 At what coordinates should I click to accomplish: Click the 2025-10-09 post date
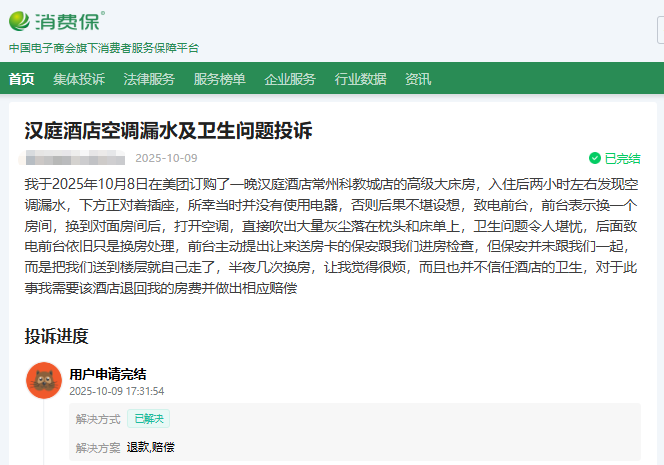pos(166,158)
